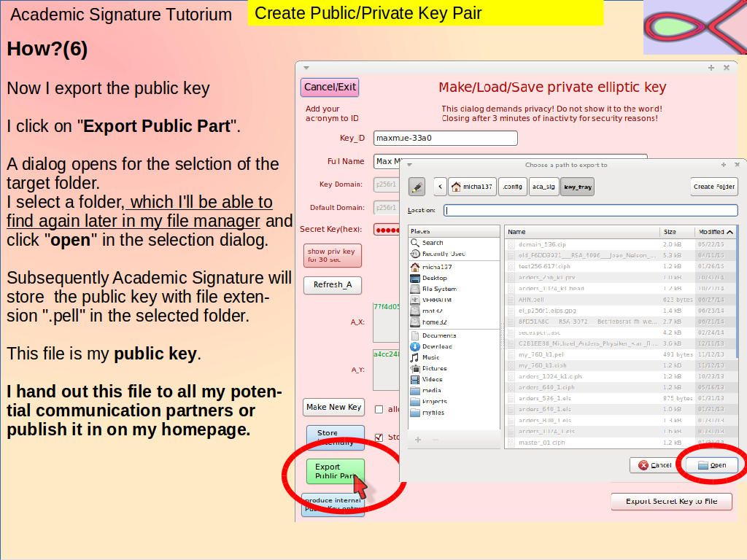Click the Create Folder button
The image size is (747, 560).
[x=713, y=187]
